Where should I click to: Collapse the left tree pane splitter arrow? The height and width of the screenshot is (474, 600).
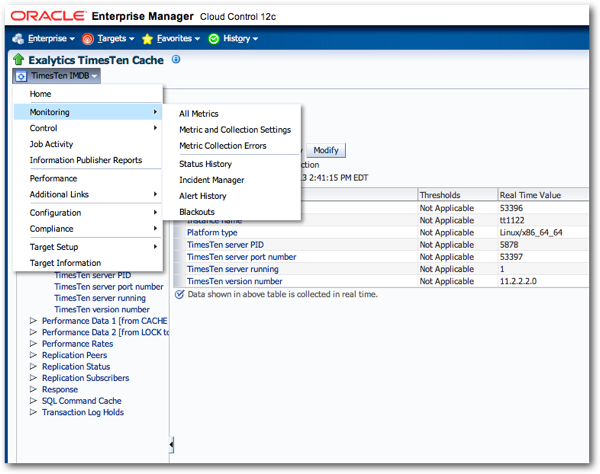pyautogui.click(x=171, y=445)
